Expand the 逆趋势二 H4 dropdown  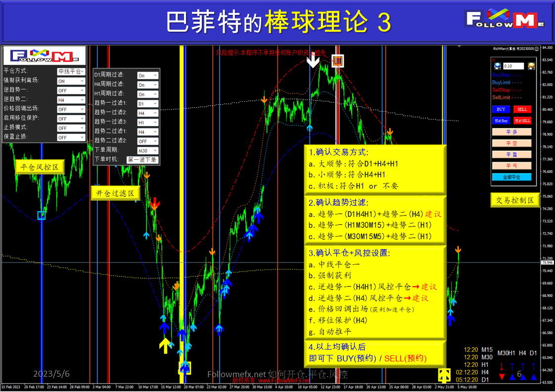tap(71, 100)
